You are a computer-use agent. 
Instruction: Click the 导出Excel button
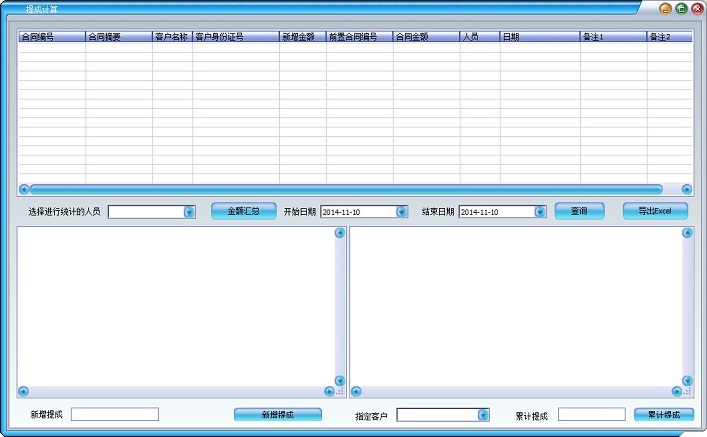coord(655,211)
